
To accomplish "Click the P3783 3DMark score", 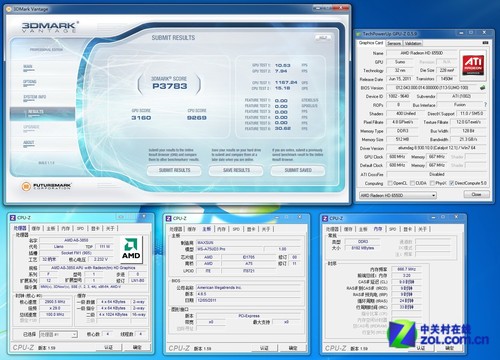I will (x=169, y=86).
